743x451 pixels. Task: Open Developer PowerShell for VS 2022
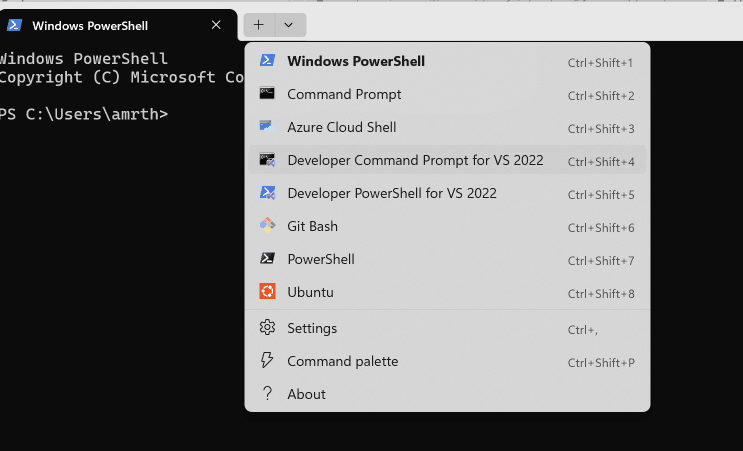coord(447,193)
